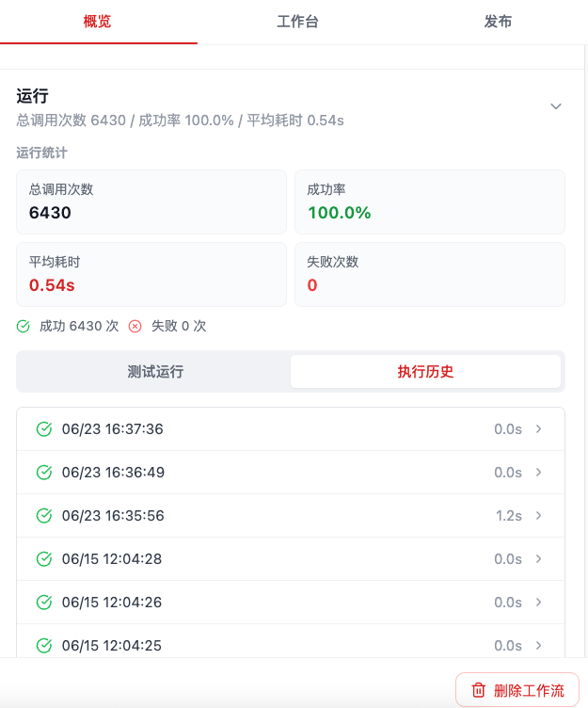The image size is (588, 708).
Task: Click success check icon for 16:36:49 run
Action: [44, 473]
